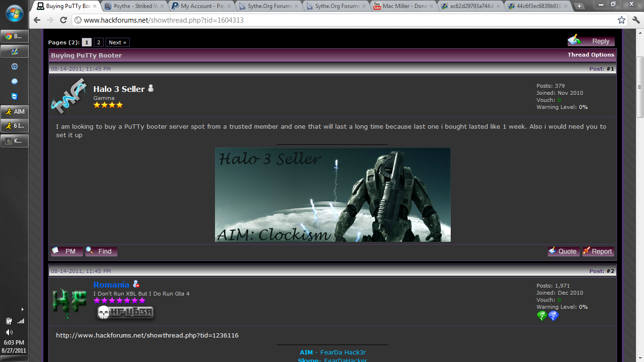Launch iTunes from the taskbar
Image resolution: width=644 pixels, height=362 pixels.
pyautogui.click(x=15, y=66)
